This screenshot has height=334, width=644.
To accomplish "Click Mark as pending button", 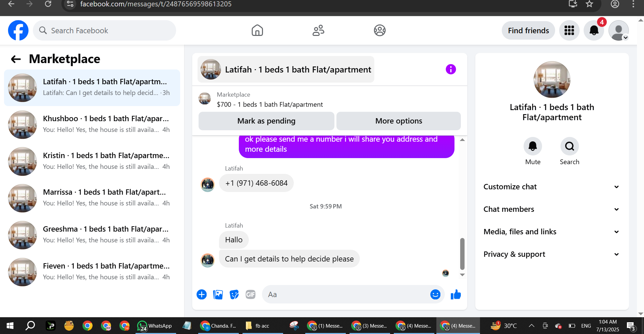I will (x=266, y=121).
